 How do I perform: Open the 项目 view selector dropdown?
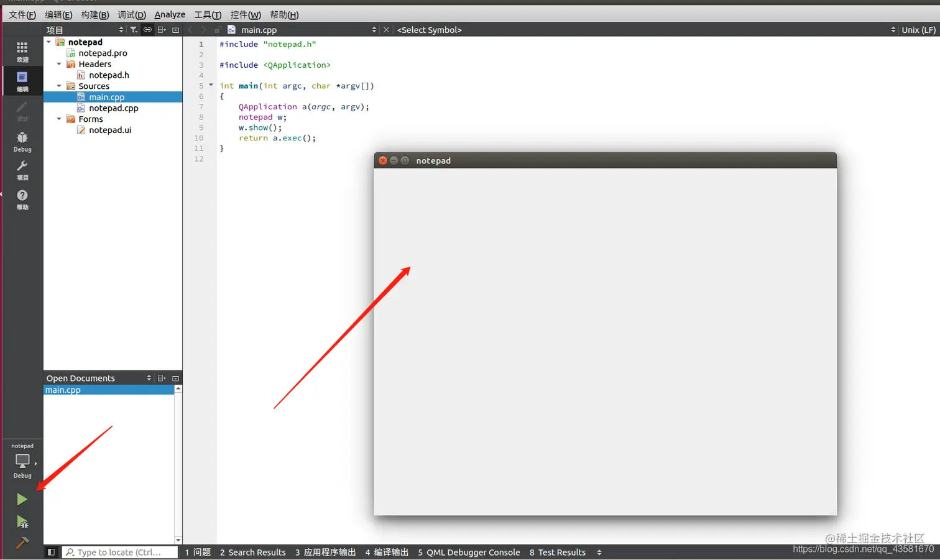121,30
